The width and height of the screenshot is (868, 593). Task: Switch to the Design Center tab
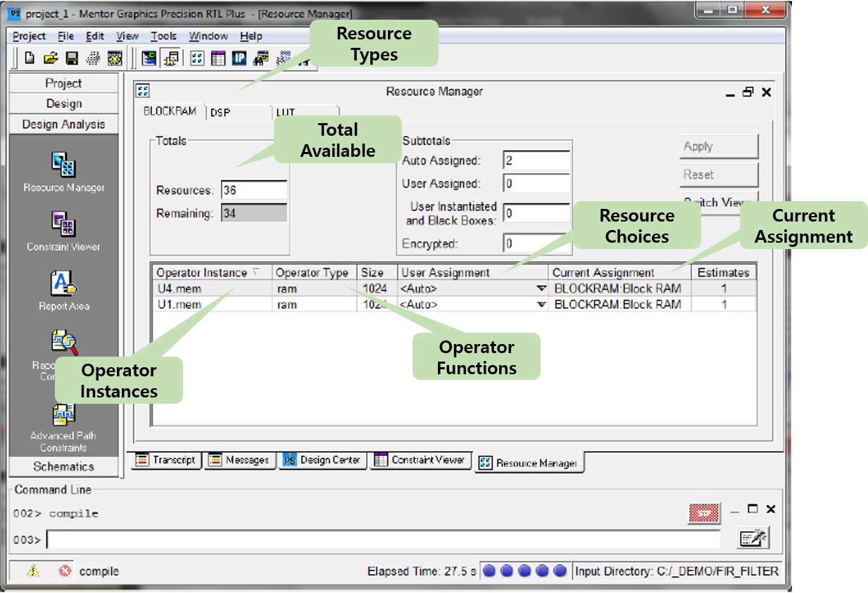coord(322,460)
